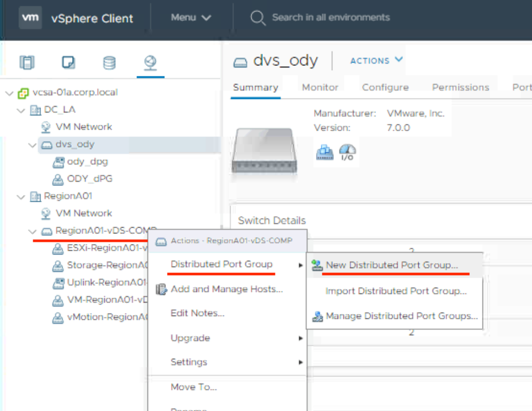Click the RegionA01 datacenter icon
This screenshot has width=532, height=411.
point(35,197)
